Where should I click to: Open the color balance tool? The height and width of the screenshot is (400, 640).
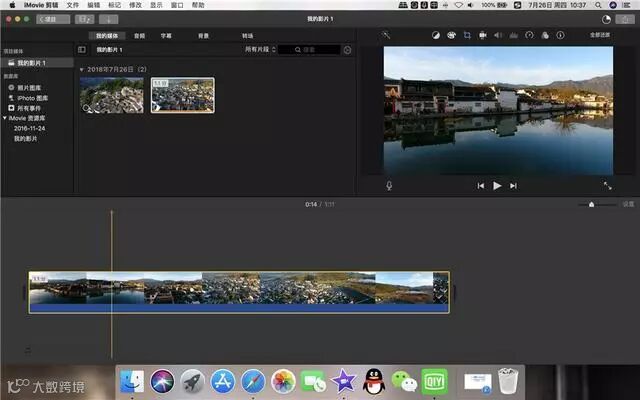pyautogui.click(x=436, y=34)
